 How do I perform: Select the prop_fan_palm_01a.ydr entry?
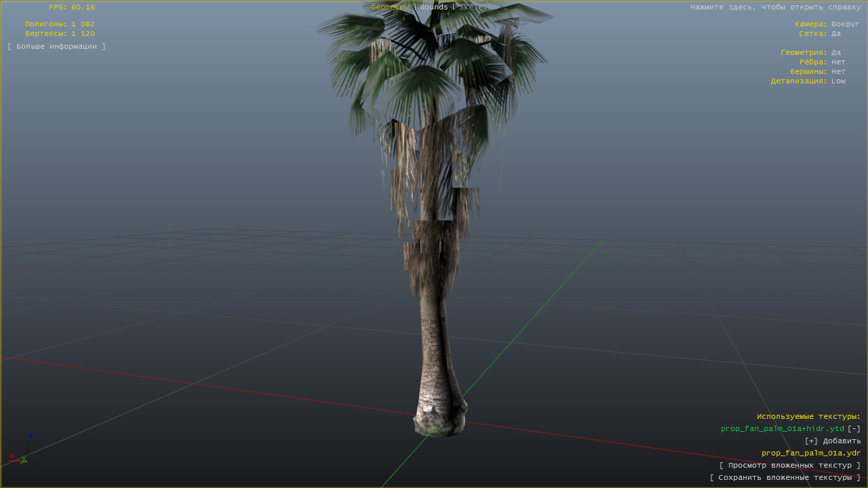[x=811, y=453]
